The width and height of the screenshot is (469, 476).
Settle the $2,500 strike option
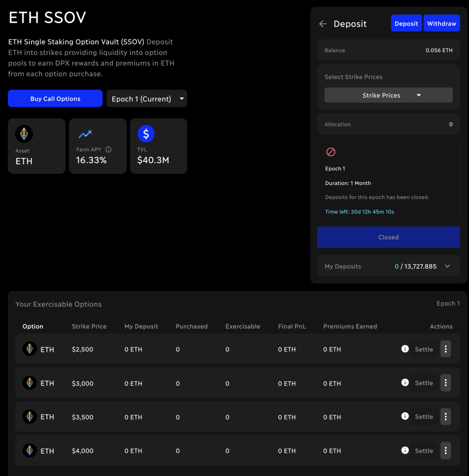(x=424, y=349)
